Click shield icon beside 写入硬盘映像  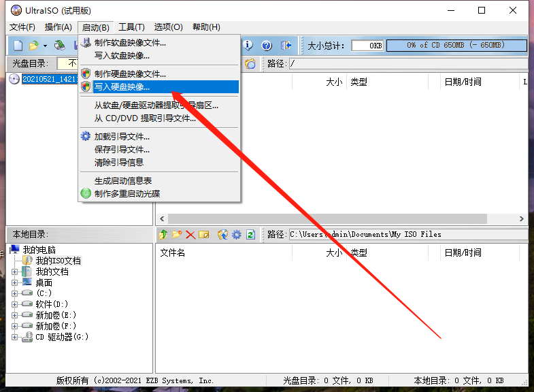click(x=86, y=87)
